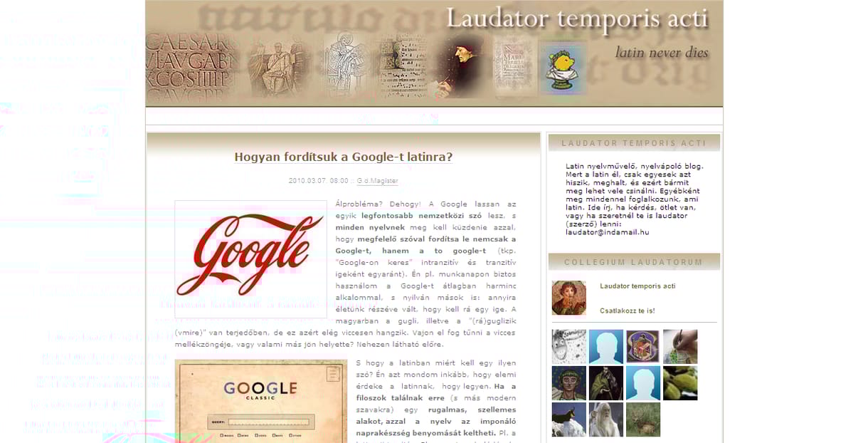
Task: Open the white wizard Gandalf avatar
Action: pyautogui.click(x=606, y=419)
